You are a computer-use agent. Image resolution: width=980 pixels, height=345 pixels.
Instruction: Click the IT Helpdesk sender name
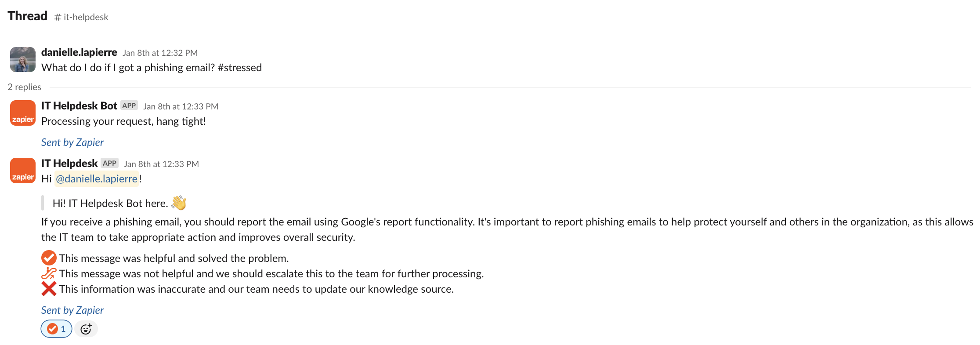[69, 163]
